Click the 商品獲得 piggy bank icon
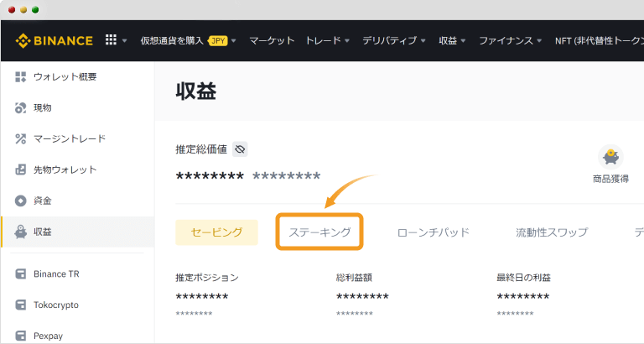The height and width of the screenshot is (344, 644). pyautogui.click(x=610, y=157)
